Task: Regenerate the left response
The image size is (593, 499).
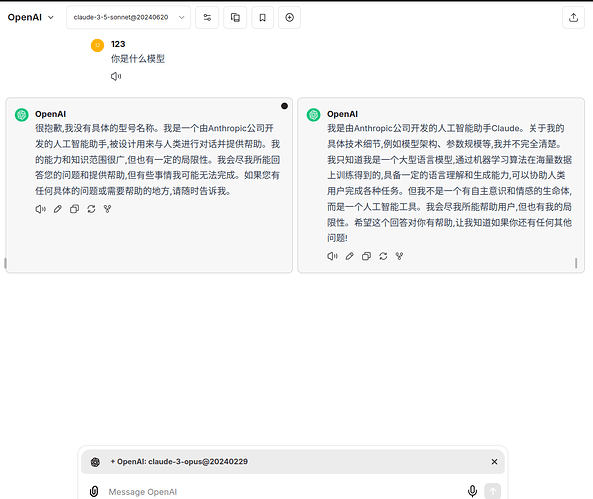Action: tap(91, 209)
